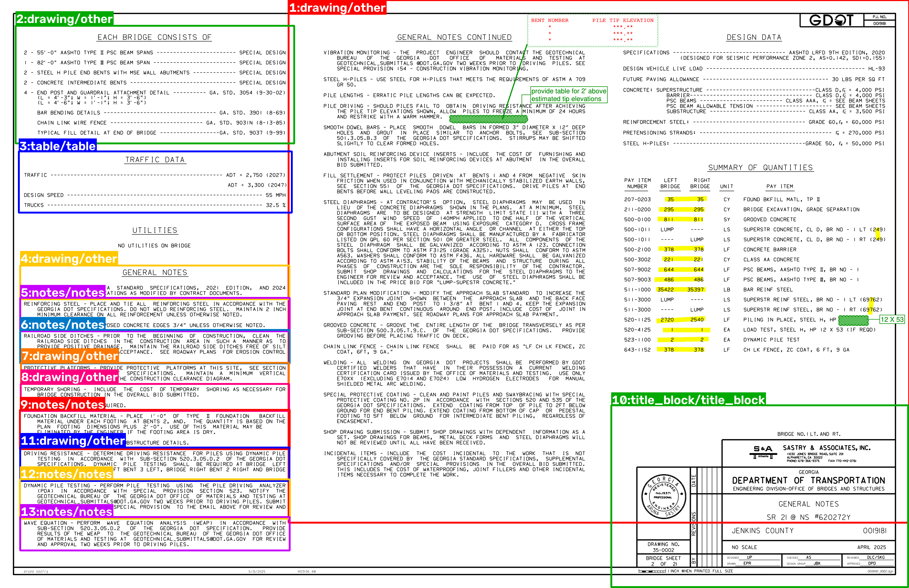Image resolution: width=909 pixels, height=588 pixels.
Task: Click the "GROOVED CONCRETE" pay item description
Action: [x=770, y=219]
